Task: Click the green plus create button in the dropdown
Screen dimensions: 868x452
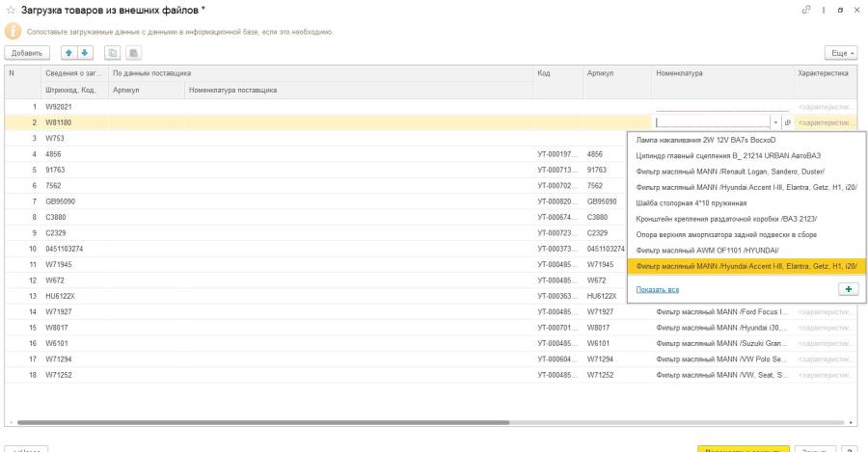Action: point(849,287)
